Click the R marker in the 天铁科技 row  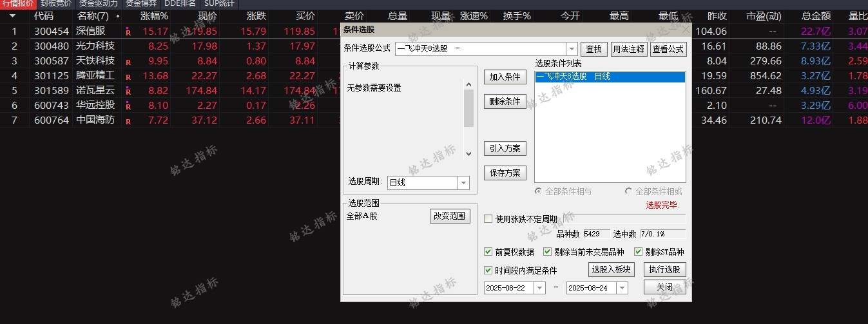pyautogui.click(x=128, y=62)
